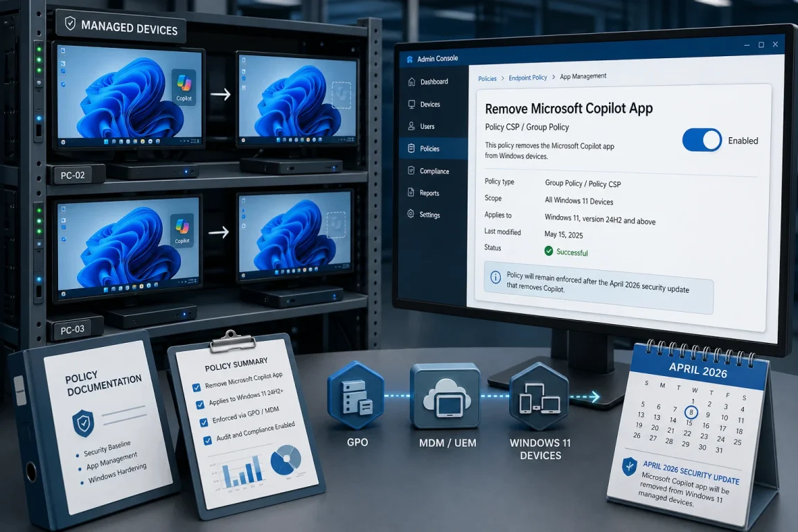This screenshot has width=798, height=532.
Task: Click the Remove Microsoft Copilot App heading
Action: click(x=569, y=109)
